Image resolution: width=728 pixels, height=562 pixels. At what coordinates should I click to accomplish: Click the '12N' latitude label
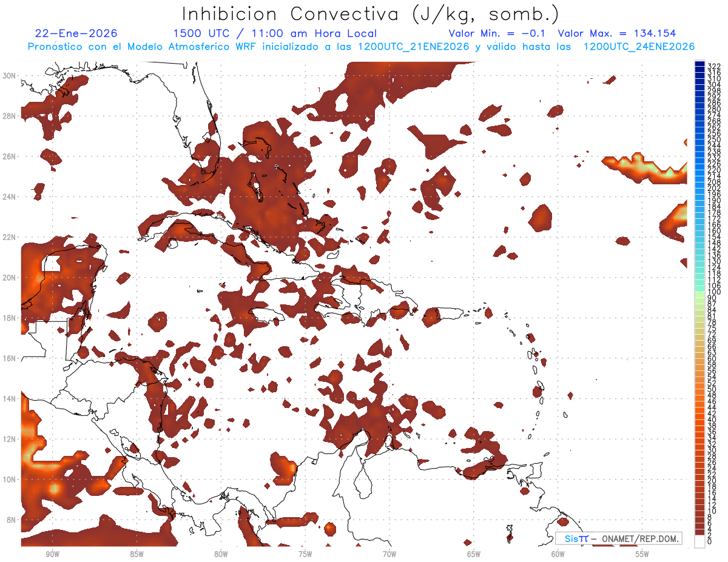coord(10,439)
